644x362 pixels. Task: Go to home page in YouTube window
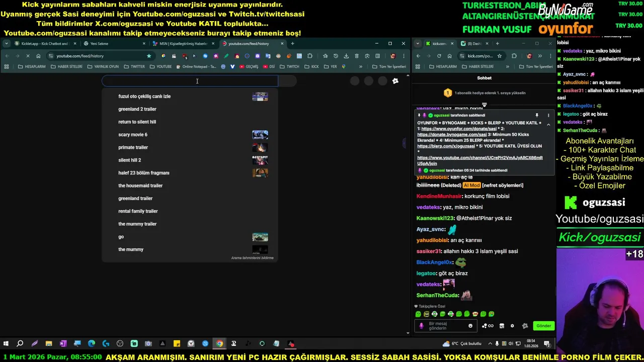(x=38, y=56)
